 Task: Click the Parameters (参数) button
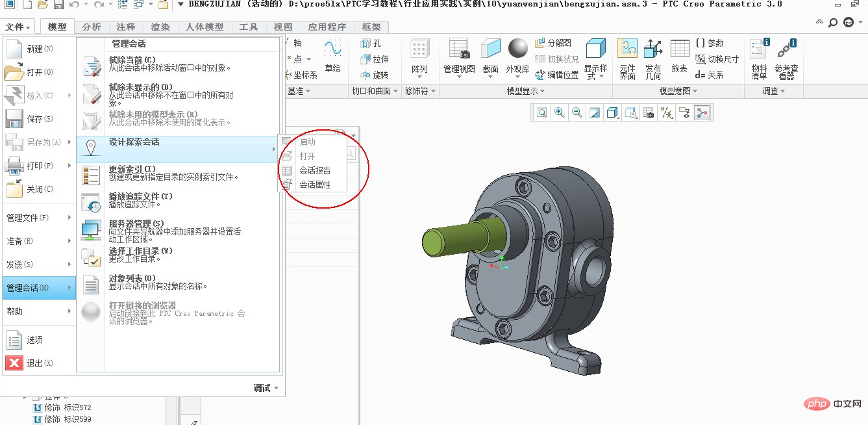710,43
